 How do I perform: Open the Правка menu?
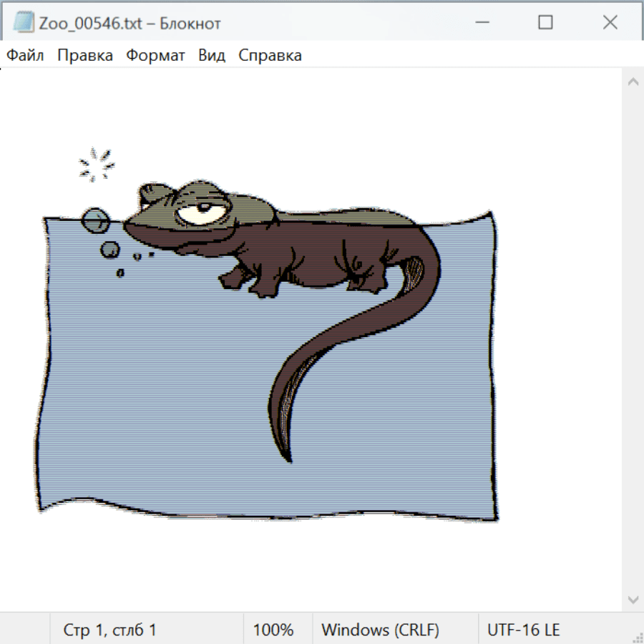click(84, 56)
